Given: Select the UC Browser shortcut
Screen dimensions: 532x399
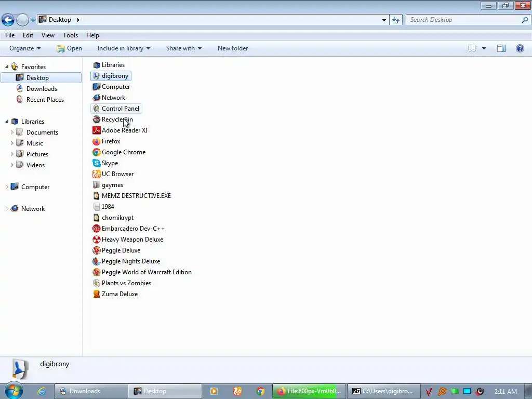Looking at the screenshot, I should [x=113, y=174].
